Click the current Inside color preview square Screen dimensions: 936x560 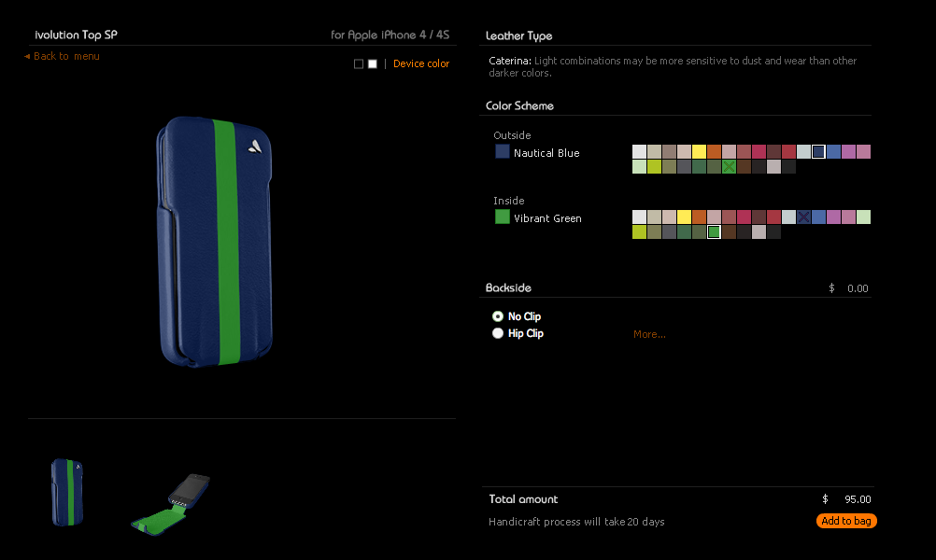[503, 217]
